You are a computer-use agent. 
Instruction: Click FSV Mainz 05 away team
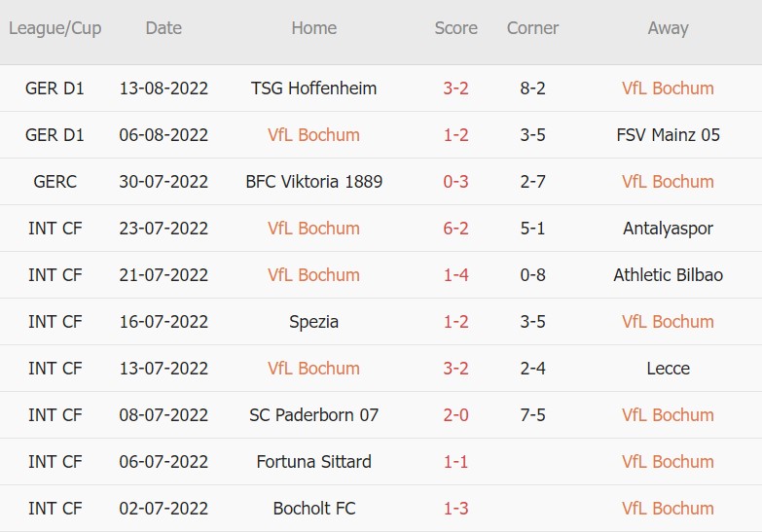(x=668, y=135)
